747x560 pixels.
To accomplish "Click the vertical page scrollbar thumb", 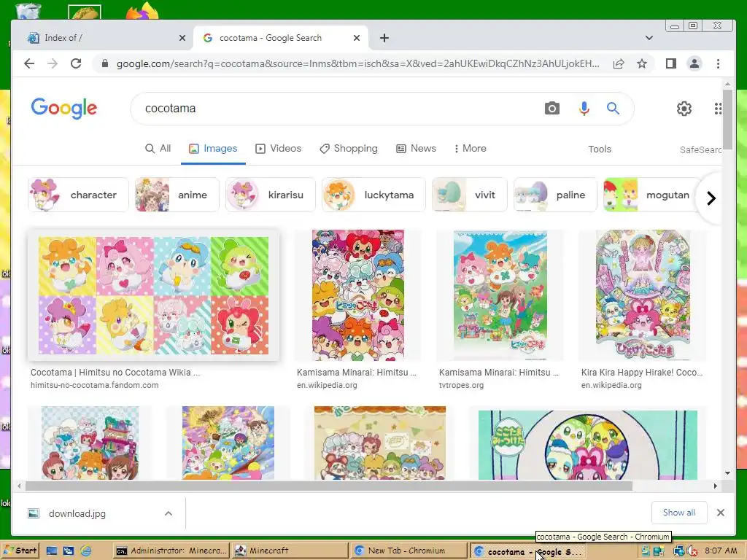I will click(x=727, y=119).
